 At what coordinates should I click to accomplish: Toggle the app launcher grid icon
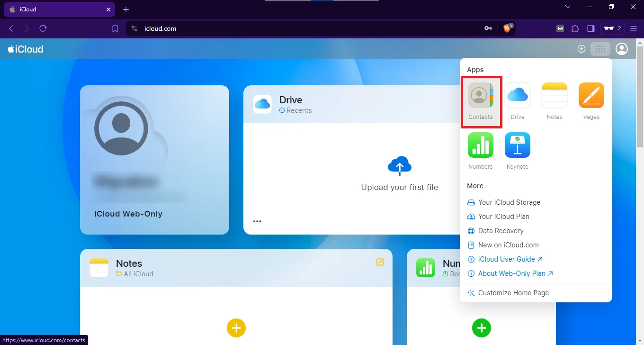[600, 49]
